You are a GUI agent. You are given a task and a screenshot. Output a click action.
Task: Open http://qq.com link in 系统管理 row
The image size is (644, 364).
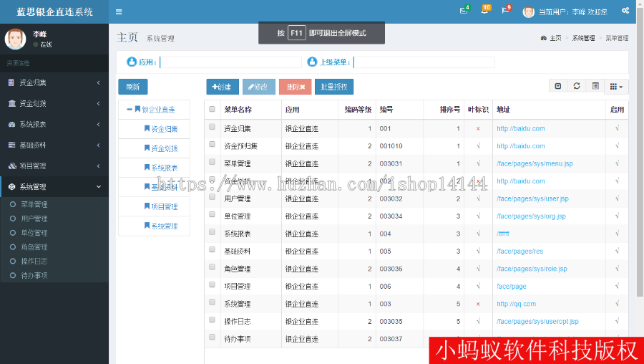click(516, 304)
